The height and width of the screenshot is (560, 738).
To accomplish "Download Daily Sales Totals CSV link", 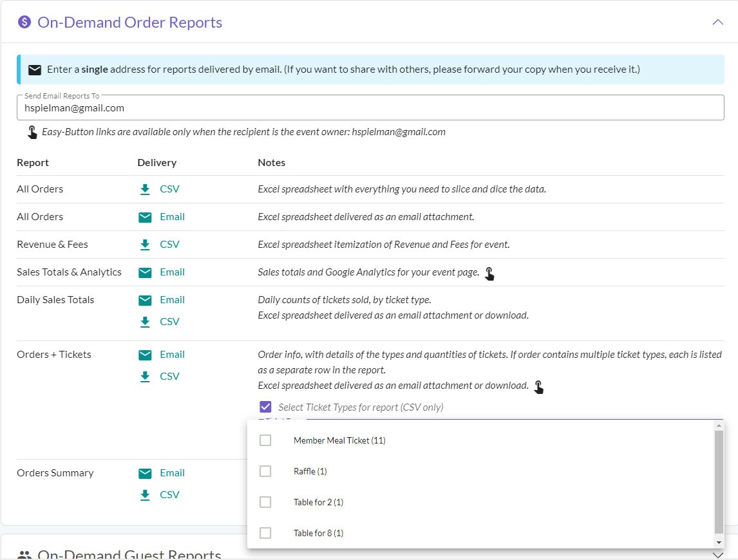I will [169, 322].
